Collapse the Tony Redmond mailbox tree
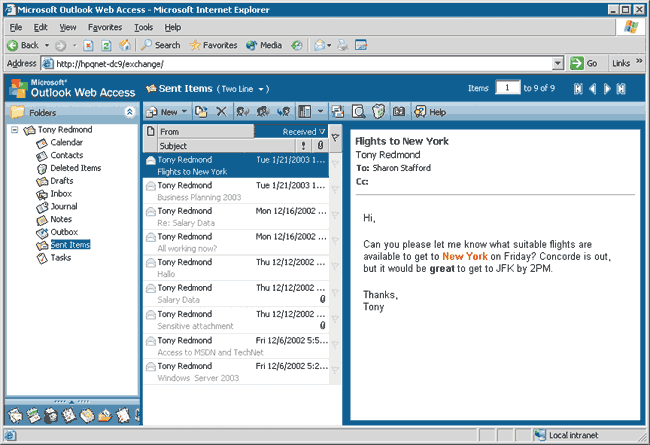Image resolution: width=650 pixels, height=445 pixels. (13, 130)
